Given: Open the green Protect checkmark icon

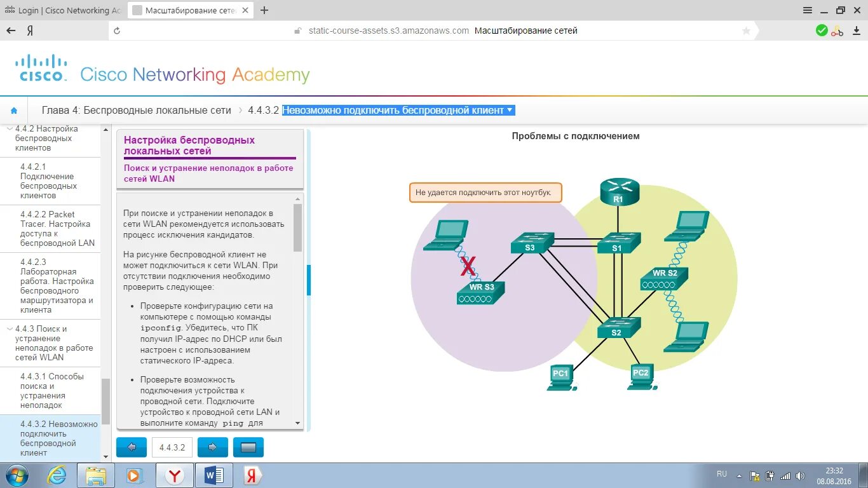Looking at the screenshot, I should [x=822, y=30].
